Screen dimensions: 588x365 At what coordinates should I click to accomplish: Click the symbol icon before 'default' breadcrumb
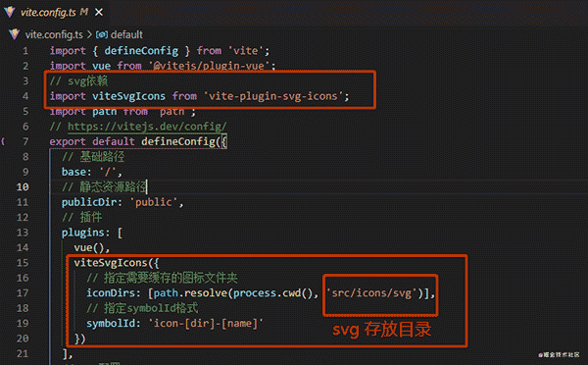point(102,34)
